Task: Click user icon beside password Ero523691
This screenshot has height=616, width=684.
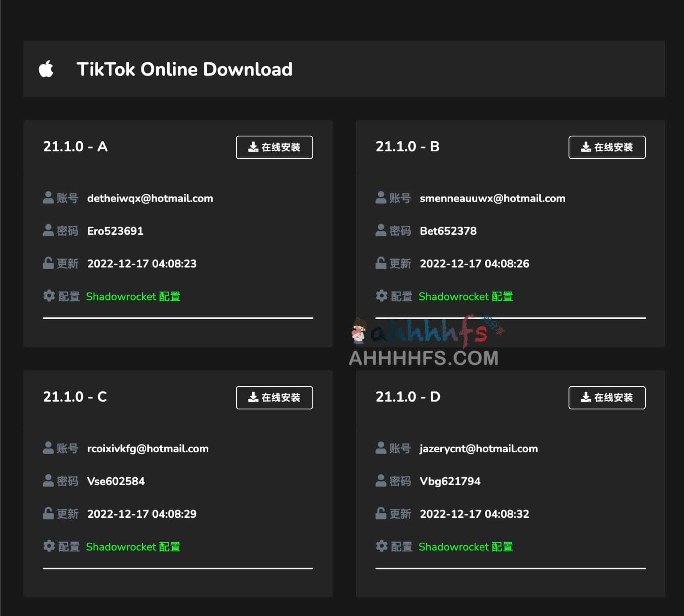Action: pos(48,230)
